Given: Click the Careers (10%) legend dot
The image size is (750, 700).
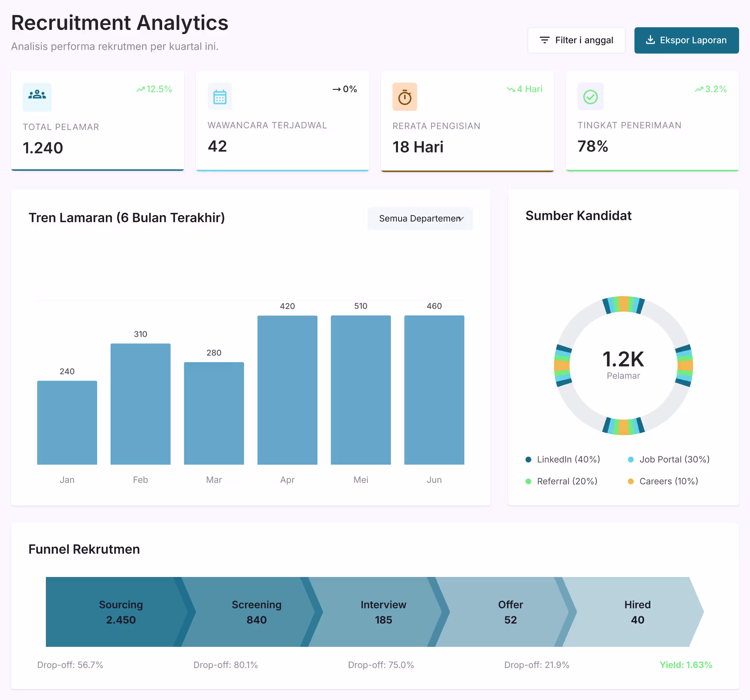Looking at the screenshot, I should click(631, 481).
